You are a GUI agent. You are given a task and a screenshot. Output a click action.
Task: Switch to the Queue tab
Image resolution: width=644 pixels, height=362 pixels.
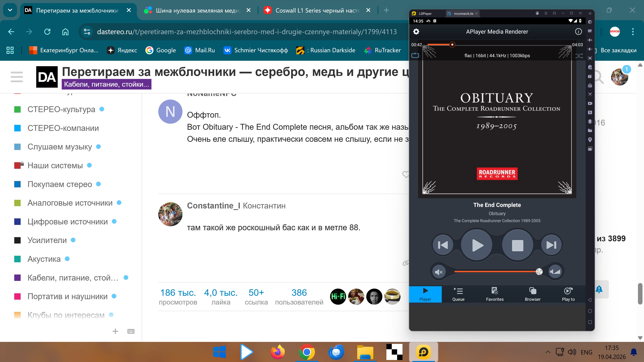[x=458, y=294]
